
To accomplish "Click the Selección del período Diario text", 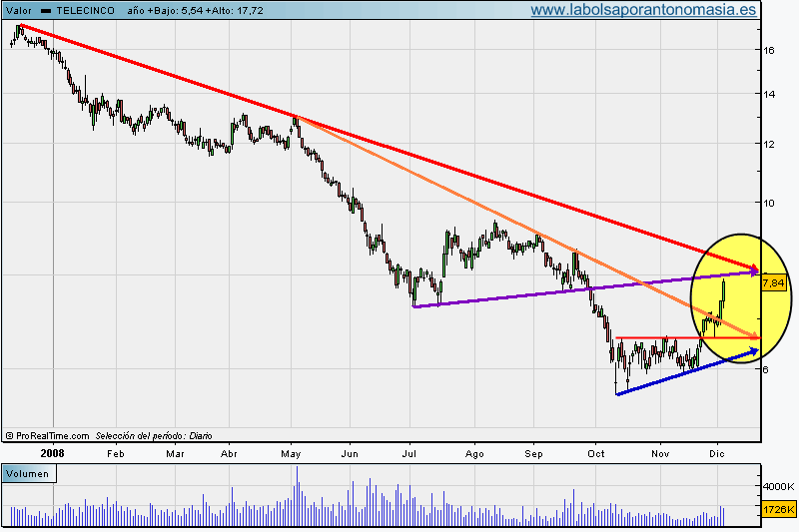I will pyautogui.click(x=155, y=436).
